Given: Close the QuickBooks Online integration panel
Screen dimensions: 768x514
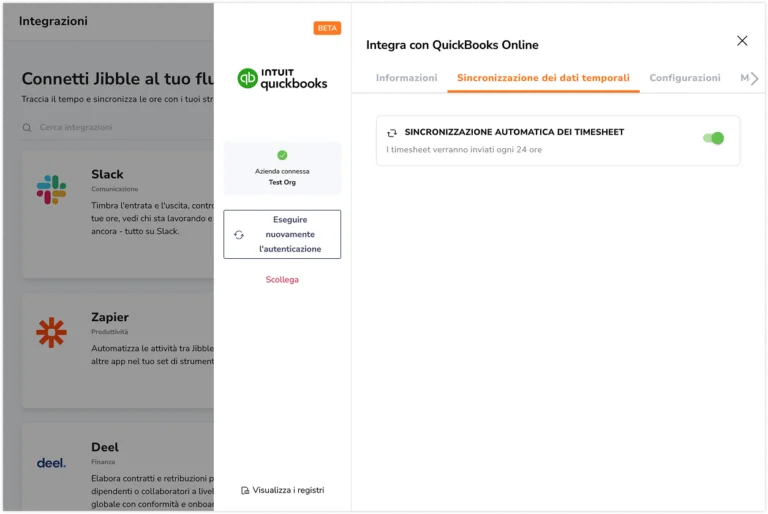Looking at the screenshot, I should (742, 41).
